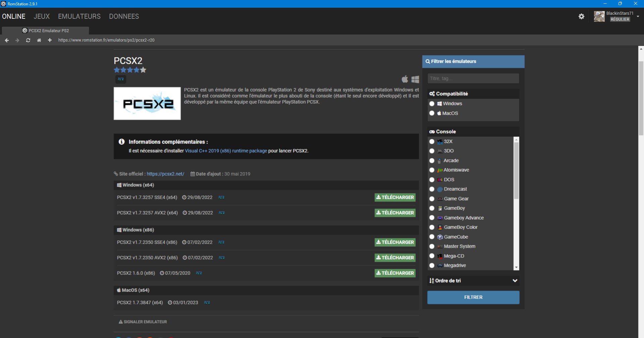Screen dimensions: 644x338
Task: Select the Master System console option
Action: pyautogui.click(x=432, y=247)
